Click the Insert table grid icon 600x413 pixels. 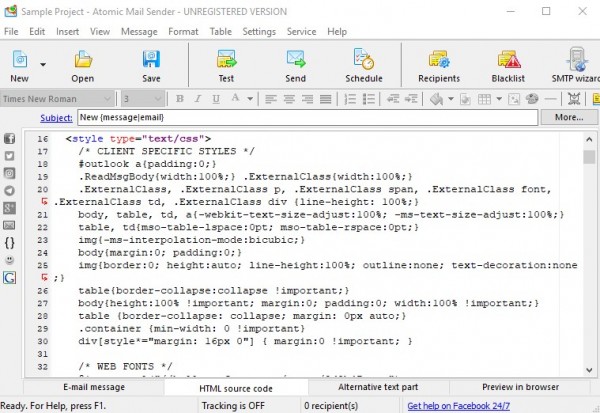(484, 99)
